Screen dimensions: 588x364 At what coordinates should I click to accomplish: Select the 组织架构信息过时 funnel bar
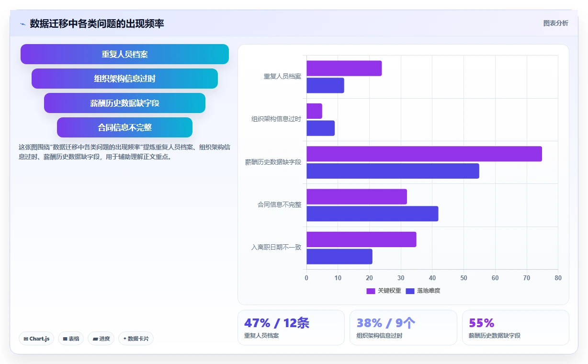coord(124,79)
